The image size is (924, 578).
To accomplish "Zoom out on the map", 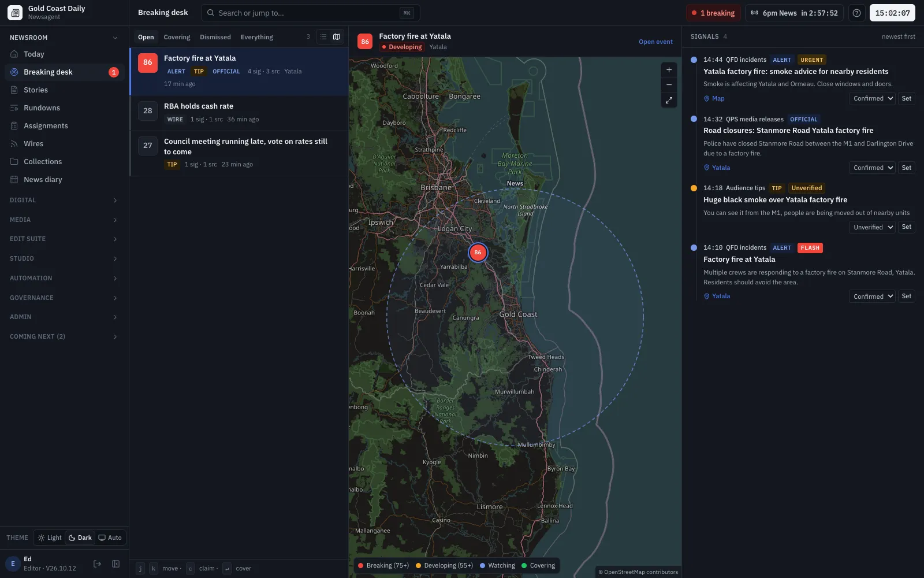I will tap(669, 85).
